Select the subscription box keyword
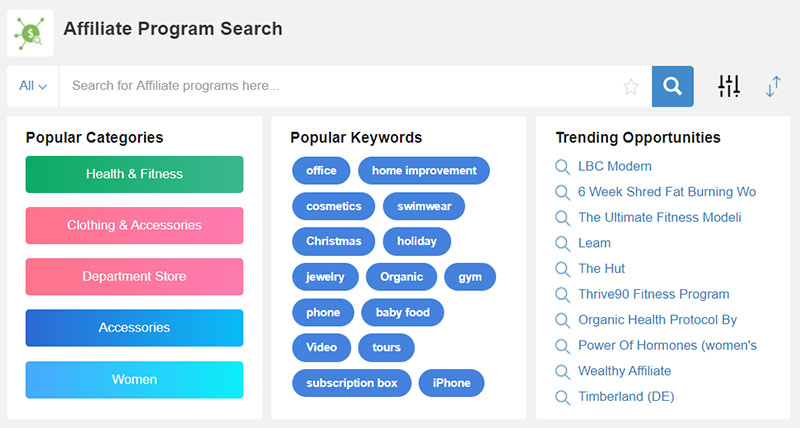 click(352, 383)
